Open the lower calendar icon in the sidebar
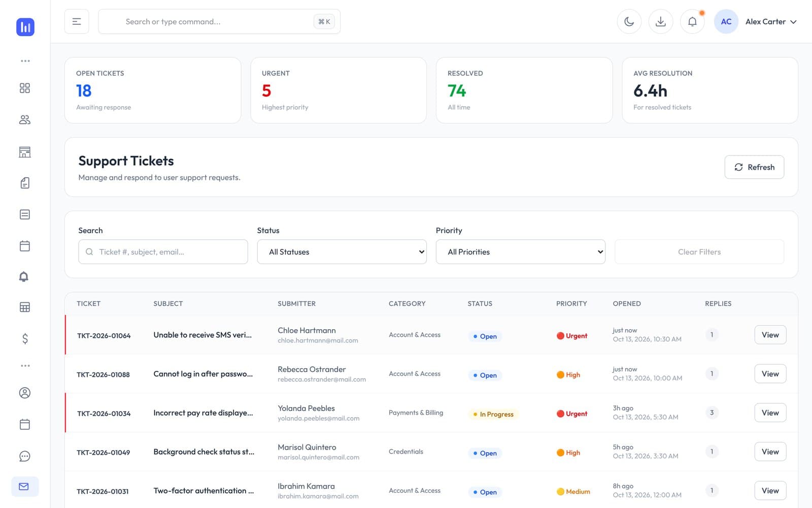 [25, 424]
